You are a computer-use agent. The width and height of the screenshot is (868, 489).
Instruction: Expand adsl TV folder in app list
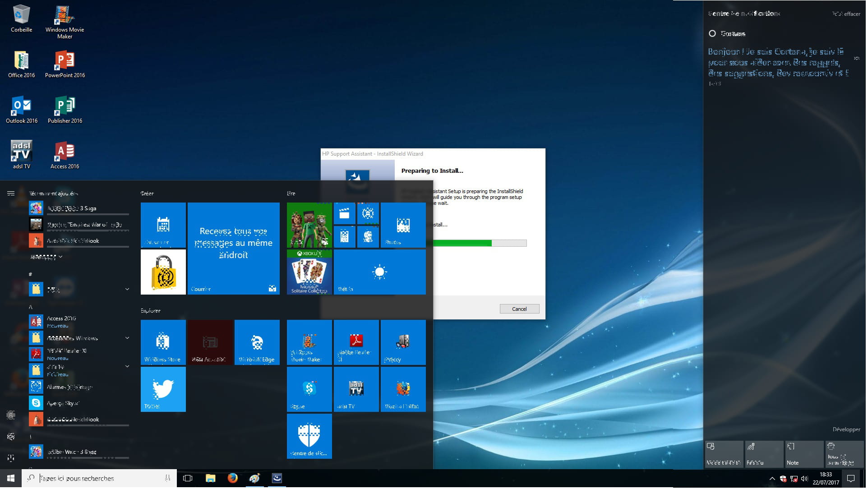(x=127, y=367)
